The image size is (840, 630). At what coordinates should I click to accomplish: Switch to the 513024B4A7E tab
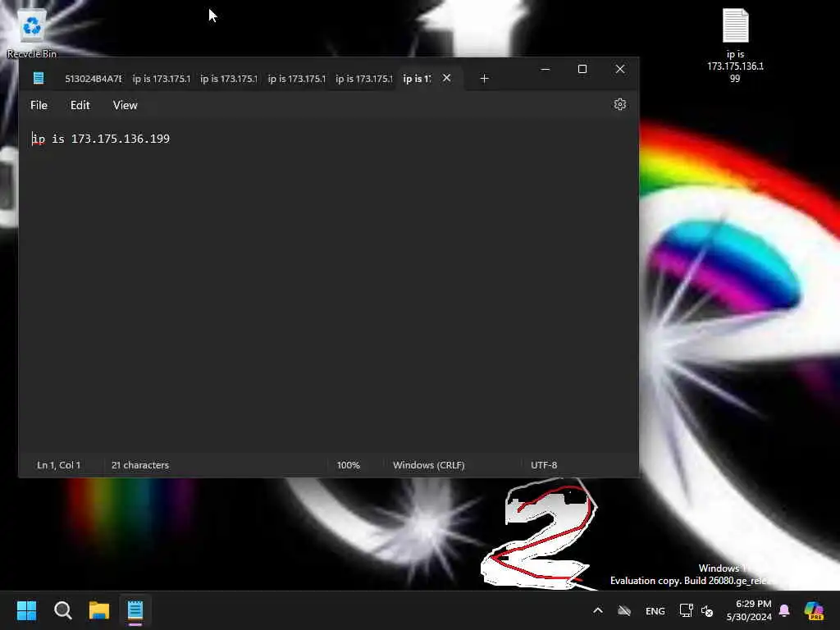(94, 79)
